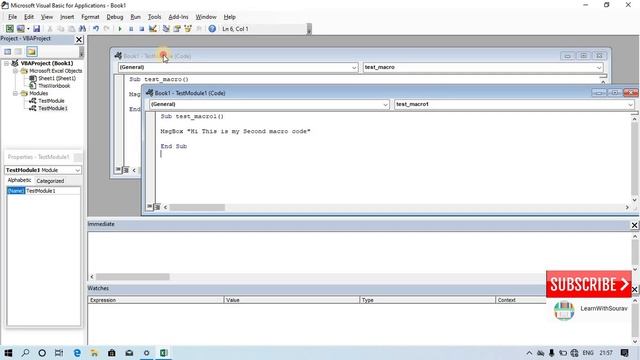Click View Code icon in Project panel

point(8,51)
